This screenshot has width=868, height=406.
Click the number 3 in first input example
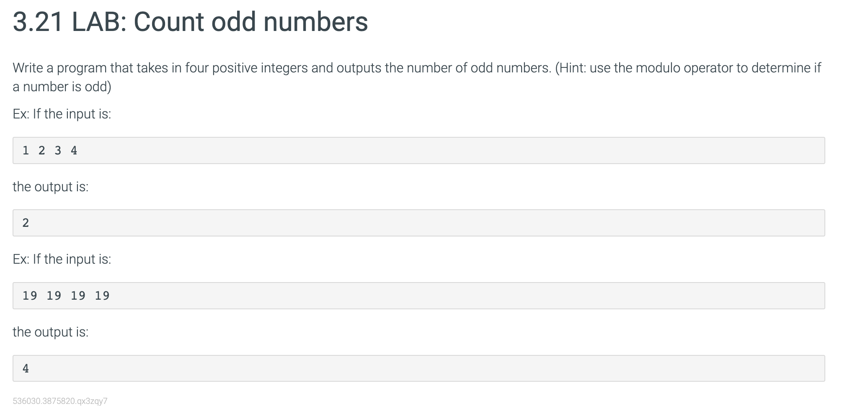58,150
